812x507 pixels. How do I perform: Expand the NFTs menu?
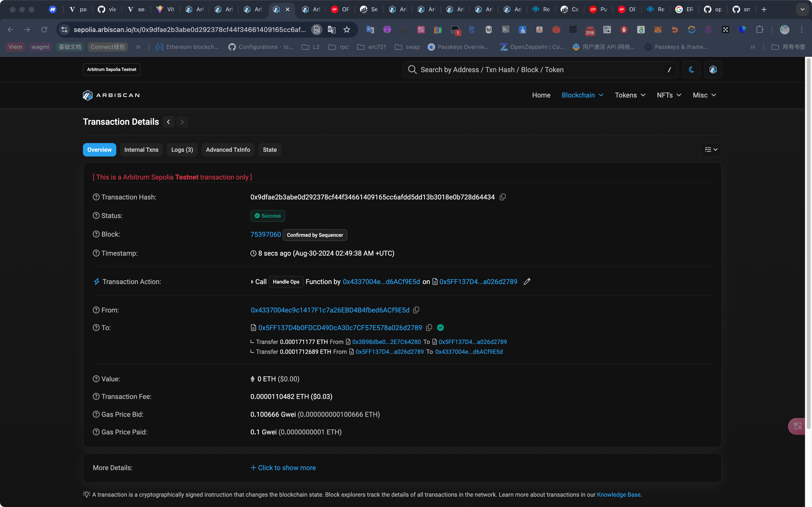click(x=669, y=95)
